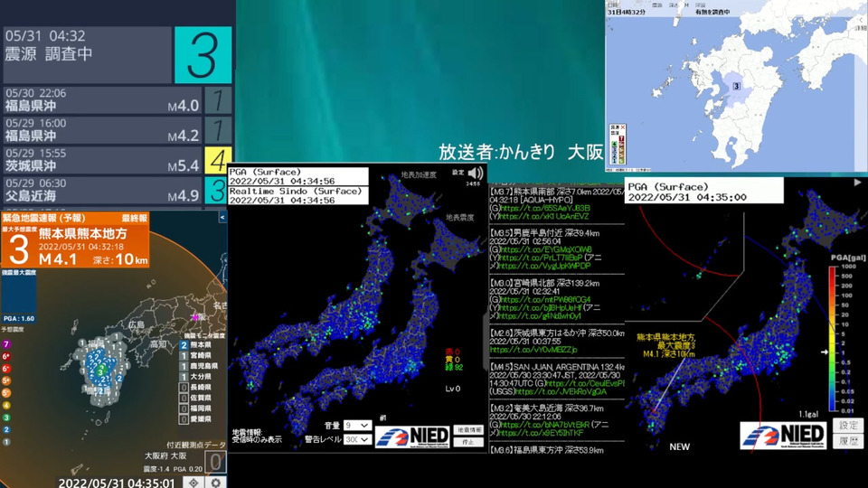Image resolution: width=868 pixels, height=488 pixels.
Task: Select the 05/30 22:06 福島県沖 M4.0 entry
Action: 102,100
